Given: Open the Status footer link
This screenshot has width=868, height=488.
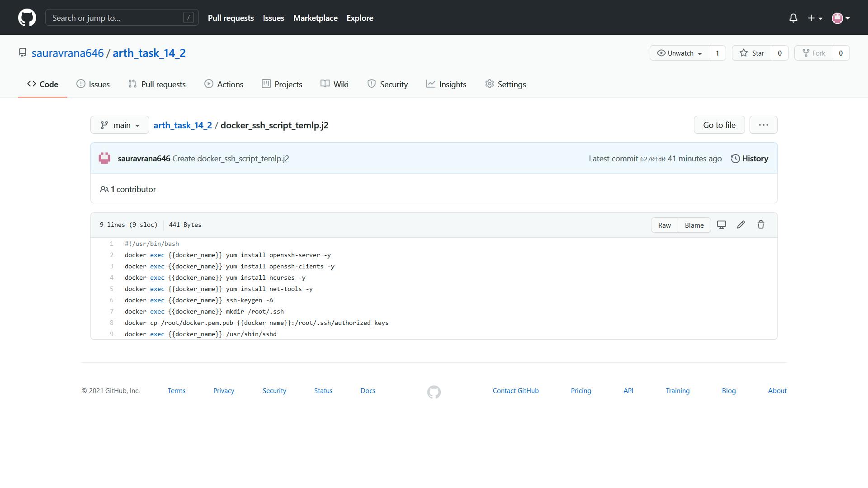Looking at the screenshot, I should point(323,391).
